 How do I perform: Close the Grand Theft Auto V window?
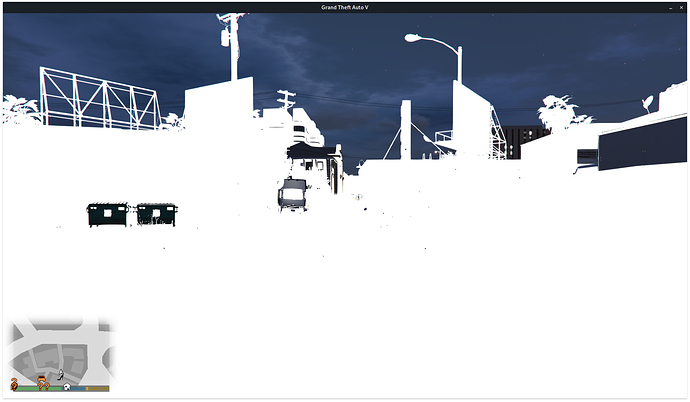(681, 7)
